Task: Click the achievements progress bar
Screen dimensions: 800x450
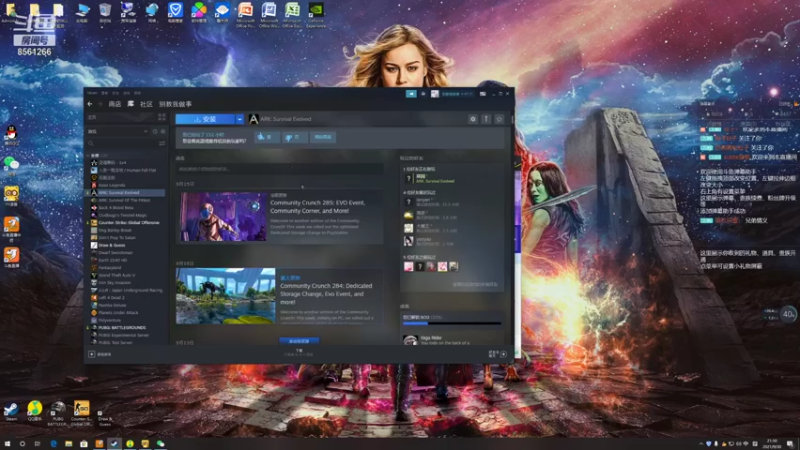Action: coord(451,323)
